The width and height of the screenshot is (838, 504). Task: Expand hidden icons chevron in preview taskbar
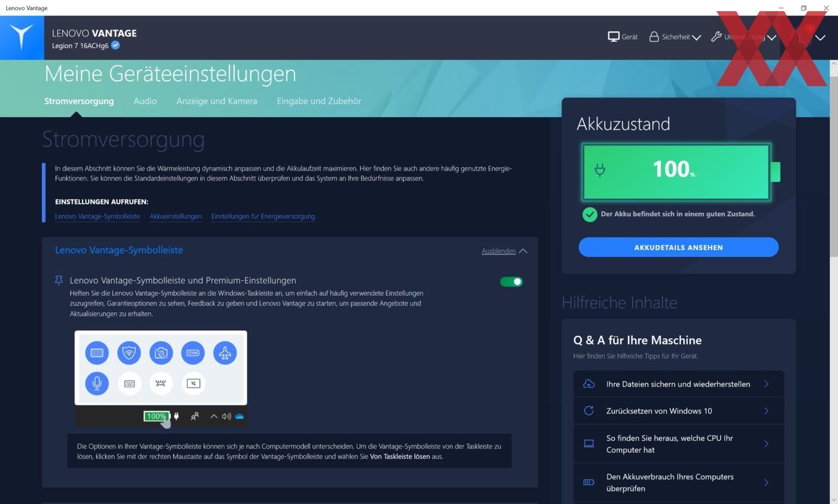(214, 417)
